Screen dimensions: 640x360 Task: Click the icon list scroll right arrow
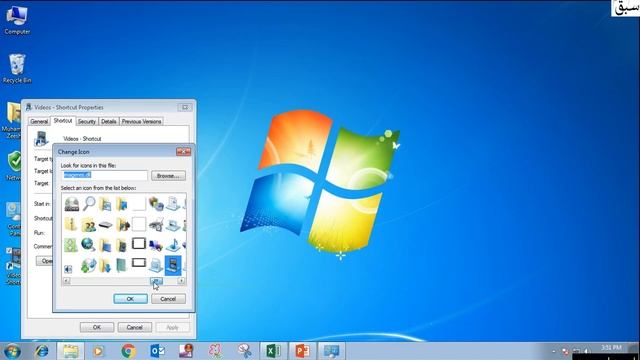[181, 281]
